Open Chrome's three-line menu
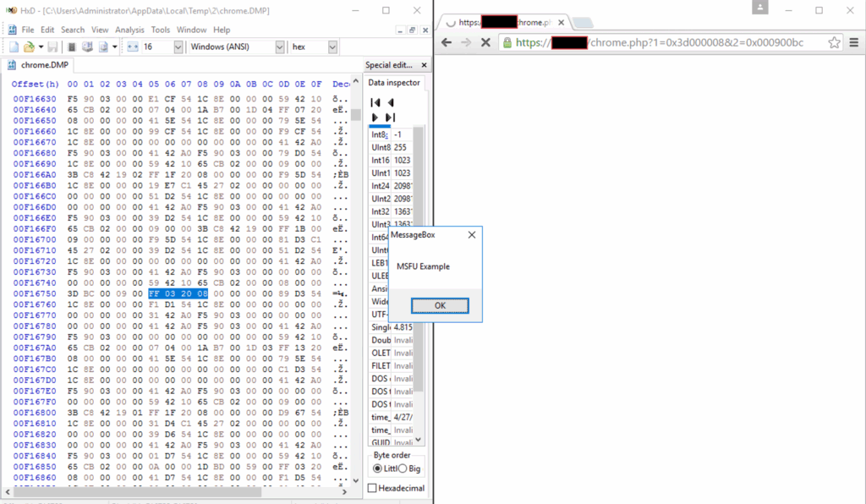Viewport: 866px width, 504px height. 852,42
